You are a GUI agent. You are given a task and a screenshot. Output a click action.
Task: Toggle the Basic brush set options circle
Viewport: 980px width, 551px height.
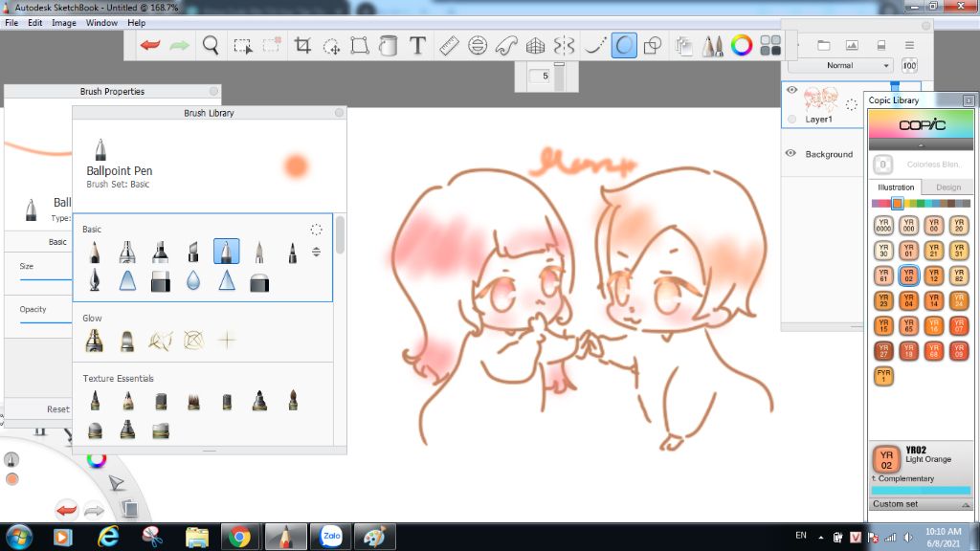316,230
